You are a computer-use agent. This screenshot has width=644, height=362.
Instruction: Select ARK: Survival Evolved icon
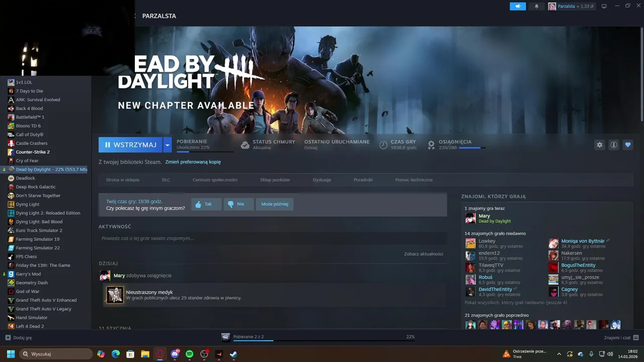pos(11,100)
